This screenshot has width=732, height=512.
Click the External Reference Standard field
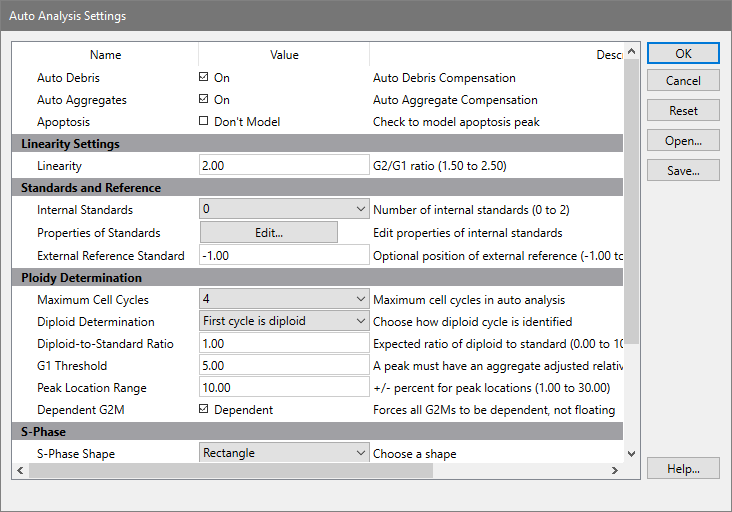284,255
